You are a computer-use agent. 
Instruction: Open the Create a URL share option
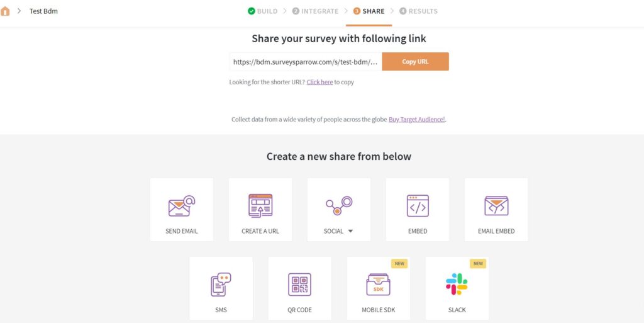(x=260, y=209)
